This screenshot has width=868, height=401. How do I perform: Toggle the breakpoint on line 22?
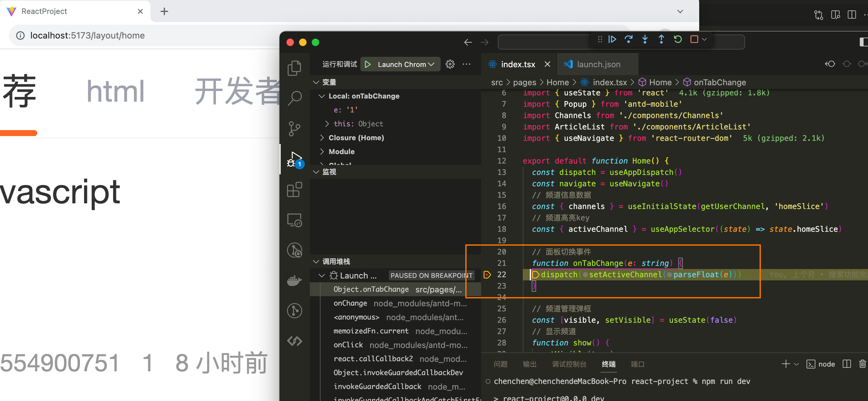487,275
